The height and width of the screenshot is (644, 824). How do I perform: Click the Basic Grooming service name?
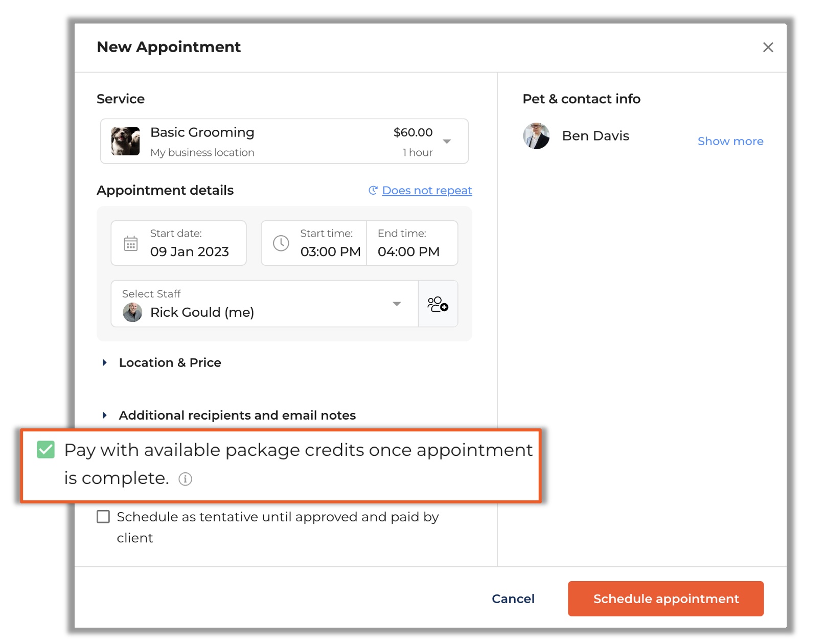202,132
